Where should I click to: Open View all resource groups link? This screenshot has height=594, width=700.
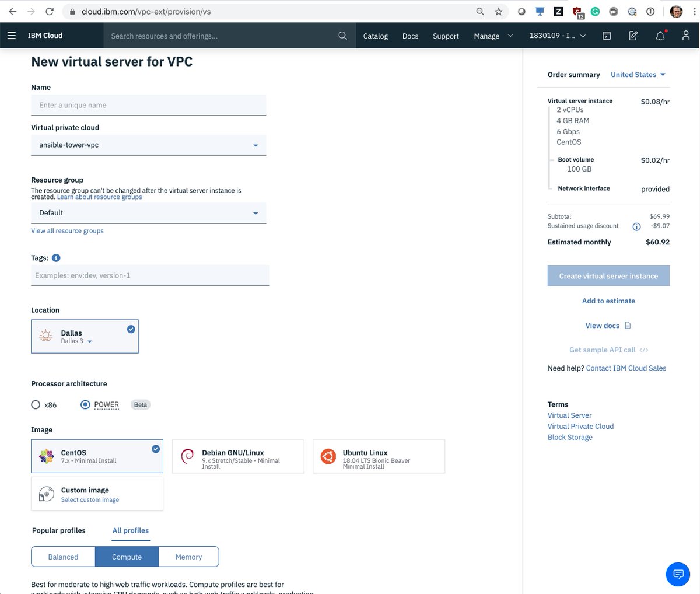[x=67, y=231]
